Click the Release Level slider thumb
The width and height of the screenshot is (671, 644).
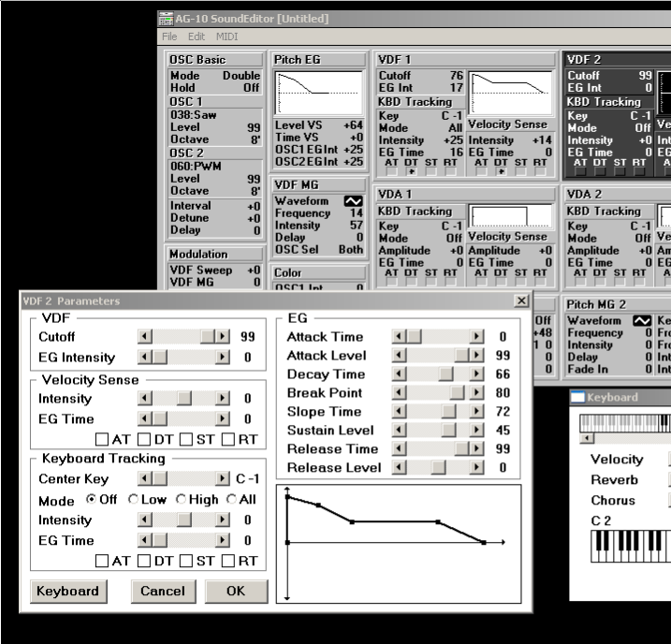click(x=438, y=467)
